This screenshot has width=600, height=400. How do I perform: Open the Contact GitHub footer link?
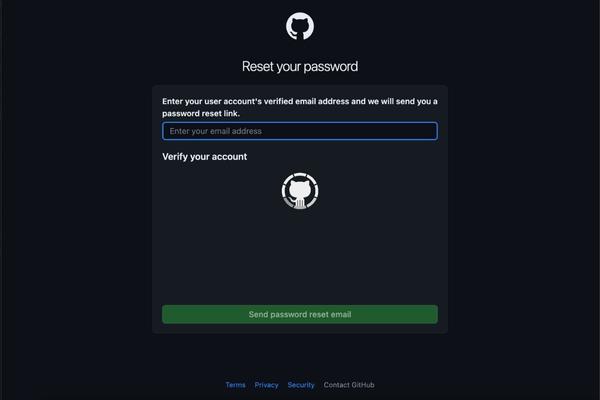[349, 385]
